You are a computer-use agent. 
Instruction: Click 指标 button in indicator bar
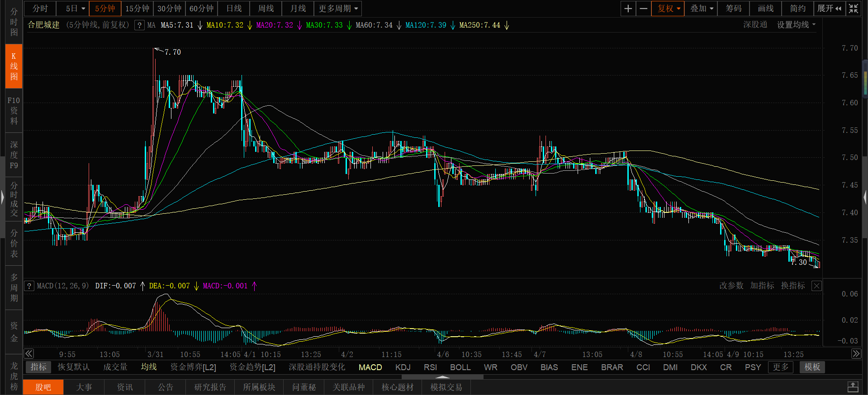coord(38,367)
